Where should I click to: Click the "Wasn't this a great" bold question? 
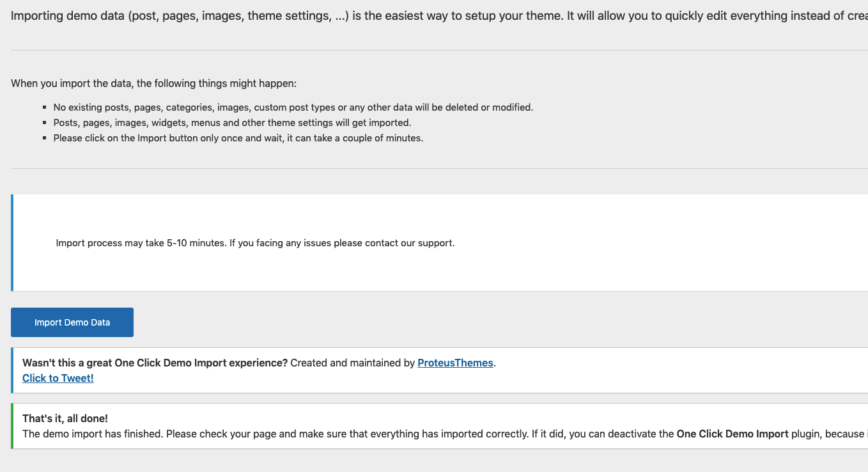(x=155, y=363)
